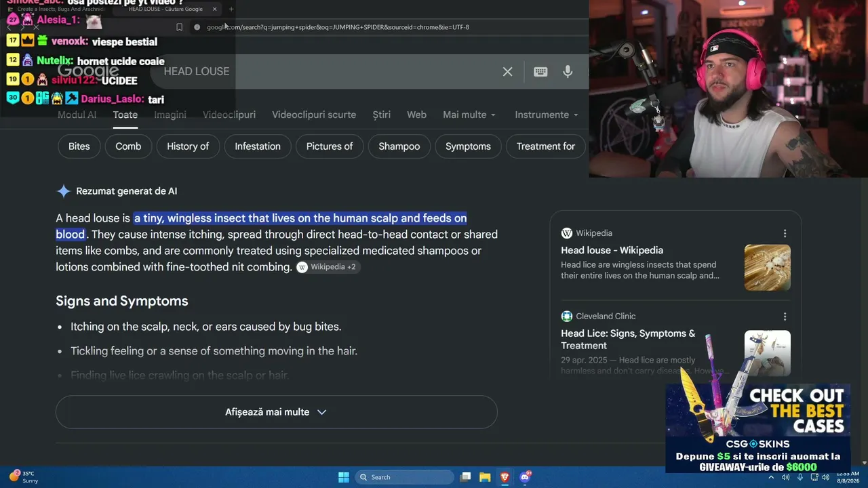This screenshot has width=868, height=488.
Task: Click the bullet about itching on the scalp
Action: tap(206, 327)
